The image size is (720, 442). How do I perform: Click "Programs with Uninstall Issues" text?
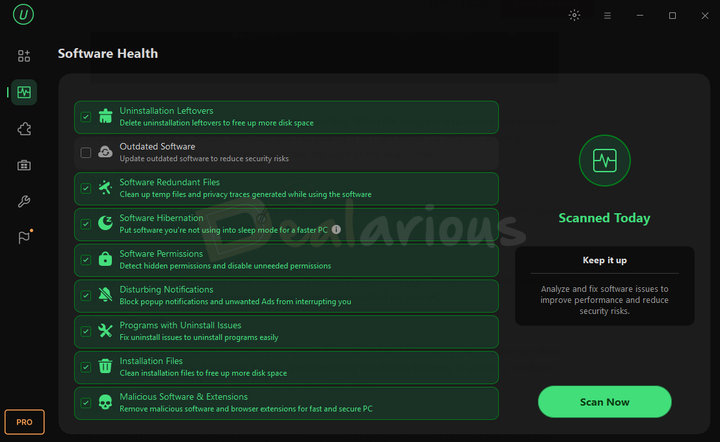[x=180, y=325]
